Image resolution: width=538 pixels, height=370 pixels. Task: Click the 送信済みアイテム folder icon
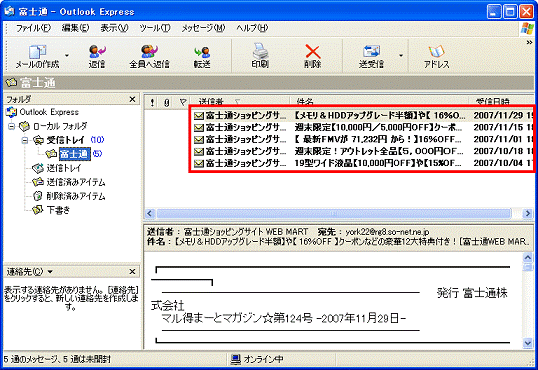[x=38, y=182]
